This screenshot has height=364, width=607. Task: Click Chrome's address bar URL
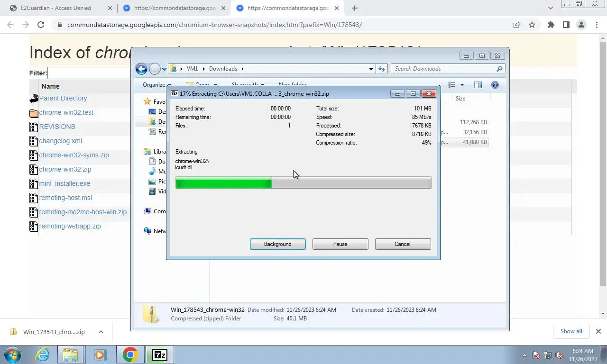click(214, 25)
